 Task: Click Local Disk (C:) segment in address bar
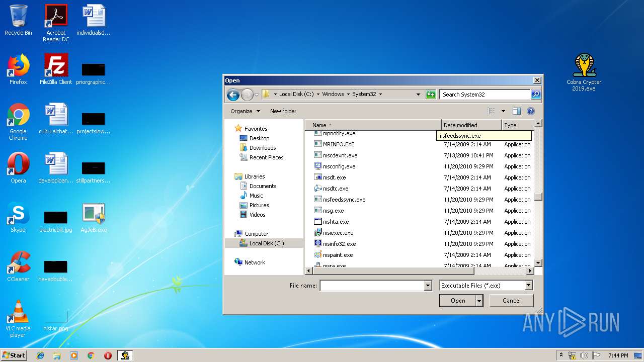click(x=296, y=94)
